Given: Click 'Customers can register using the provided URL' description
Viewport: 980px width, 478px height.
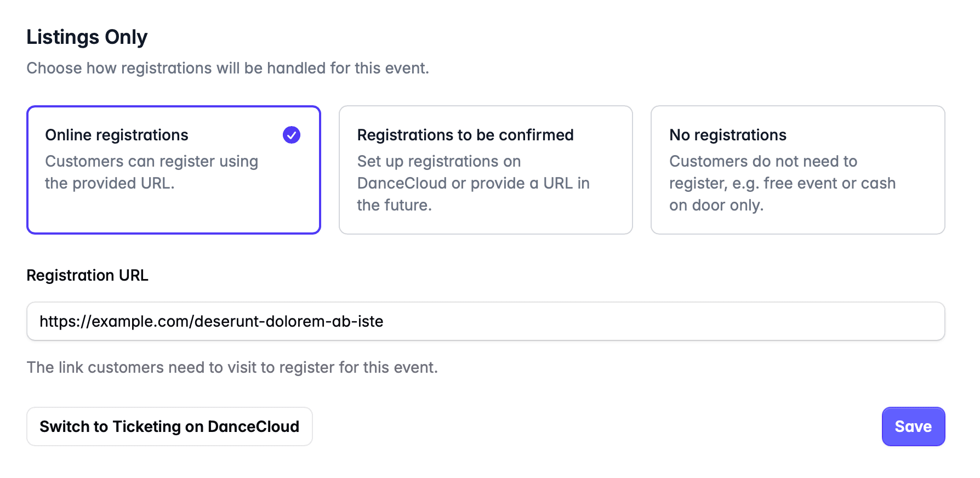Looking at the screenshot, I should [x=152, y=172].
